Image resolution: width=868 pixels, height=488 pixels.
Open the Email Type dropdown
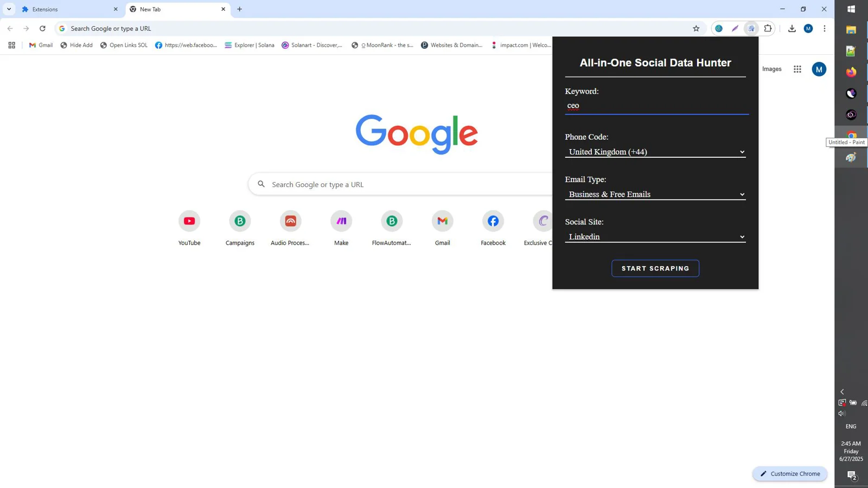tap(655, 194)
